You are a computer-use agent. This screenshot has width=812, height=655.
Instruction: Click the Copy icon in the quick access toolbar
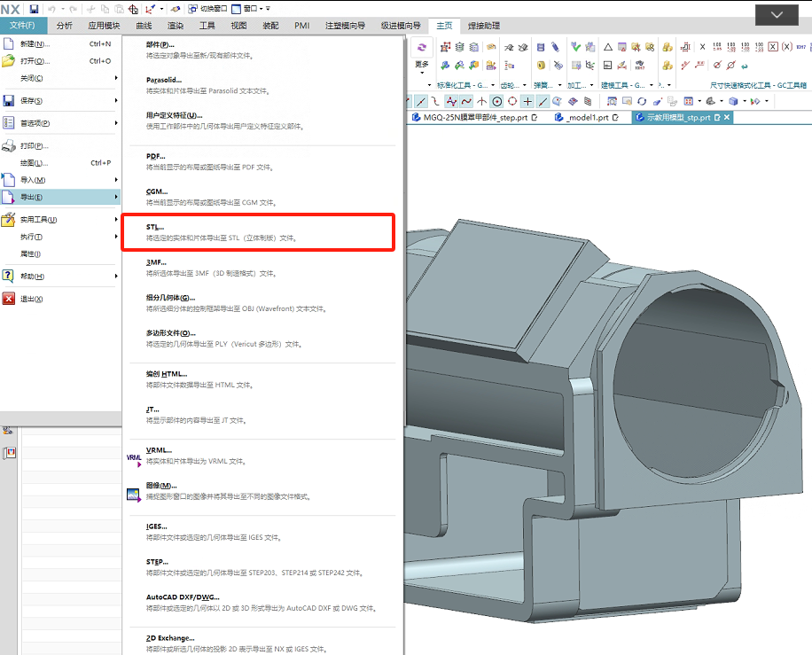click(x=105, y=9)
